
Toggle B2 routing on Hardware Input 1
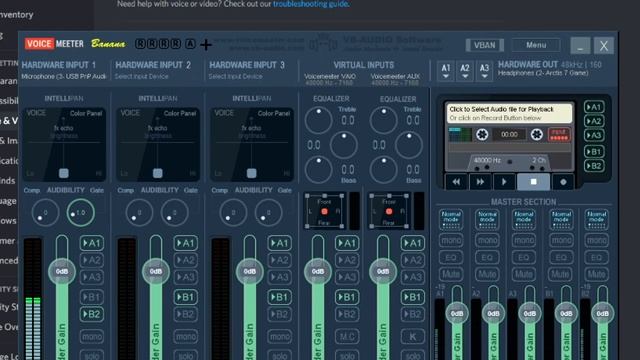(x=91, y=314)
